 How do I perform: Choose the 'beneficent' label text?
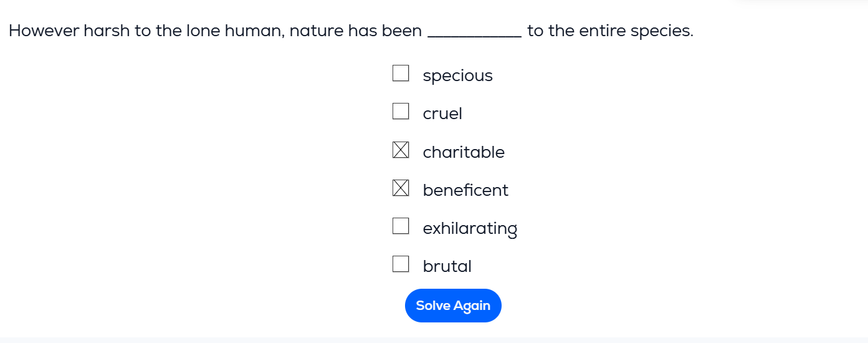click(465, 190)
